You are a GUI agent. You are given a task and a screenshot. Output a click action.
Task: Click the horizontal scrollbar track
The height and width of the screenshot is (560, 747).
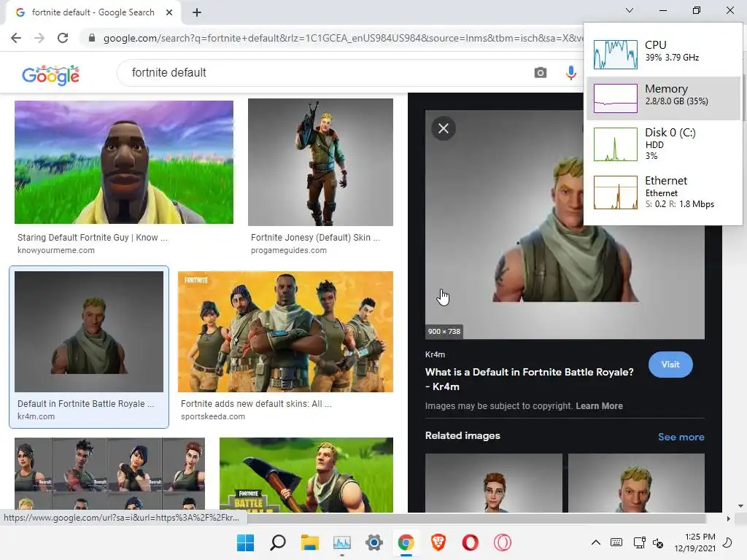[x=476, y=518]
